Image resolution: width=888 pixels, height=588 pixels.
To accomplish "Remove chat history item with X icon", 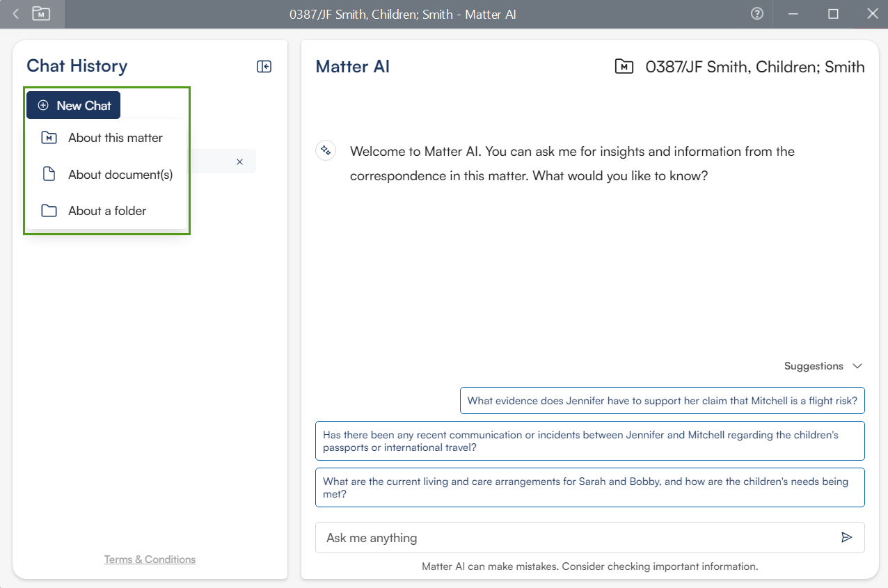I will click(x=239, y=161).
